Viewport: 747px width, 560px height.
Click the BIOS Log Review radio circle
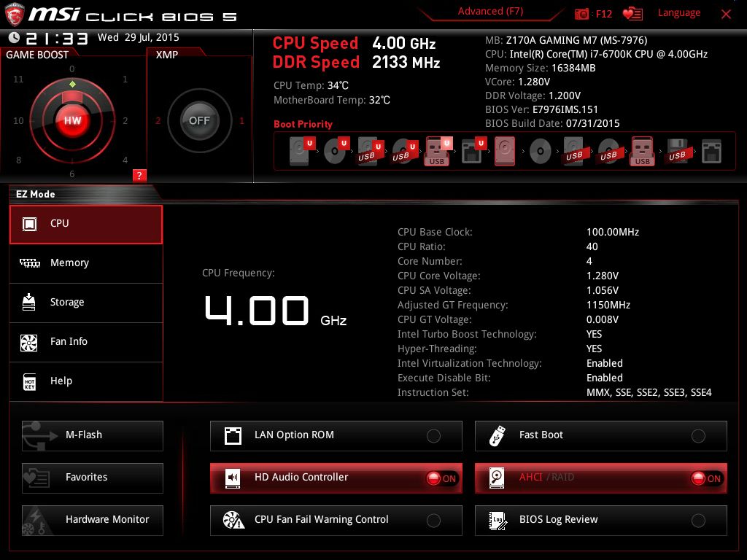coord(698,521)
